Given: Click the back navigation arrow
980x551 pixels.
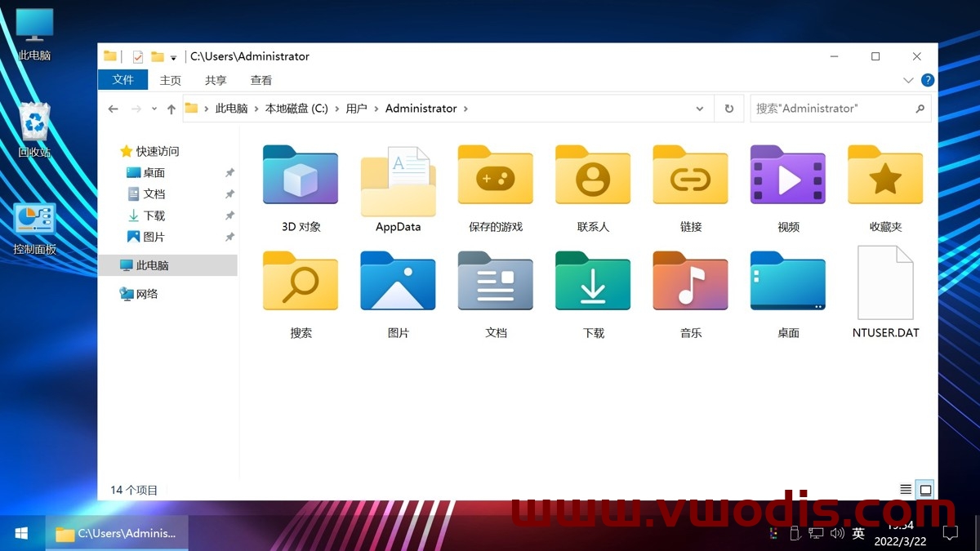Looking at the screenshot, I should point(113,108).
